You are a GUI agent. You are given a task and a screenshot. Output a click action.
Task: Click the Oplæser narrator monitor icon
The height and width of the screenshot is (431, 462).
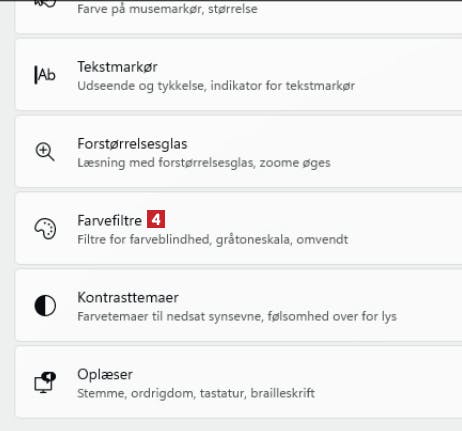(x=45, y=382)
